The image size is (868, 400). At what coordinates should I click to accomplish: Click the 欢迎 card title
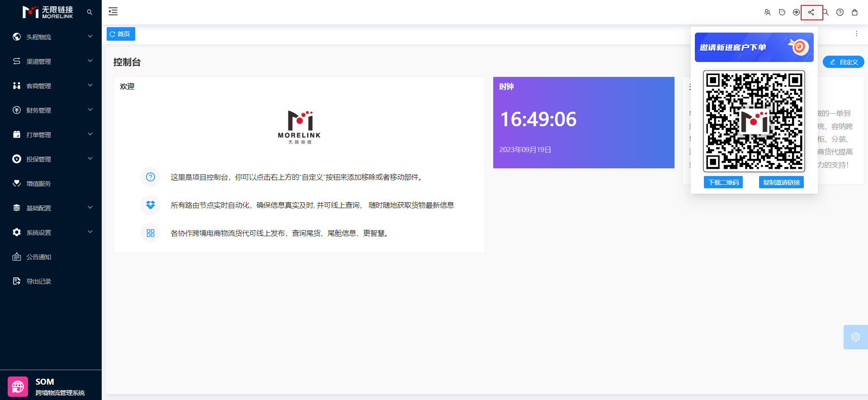[x=127, y=86]
